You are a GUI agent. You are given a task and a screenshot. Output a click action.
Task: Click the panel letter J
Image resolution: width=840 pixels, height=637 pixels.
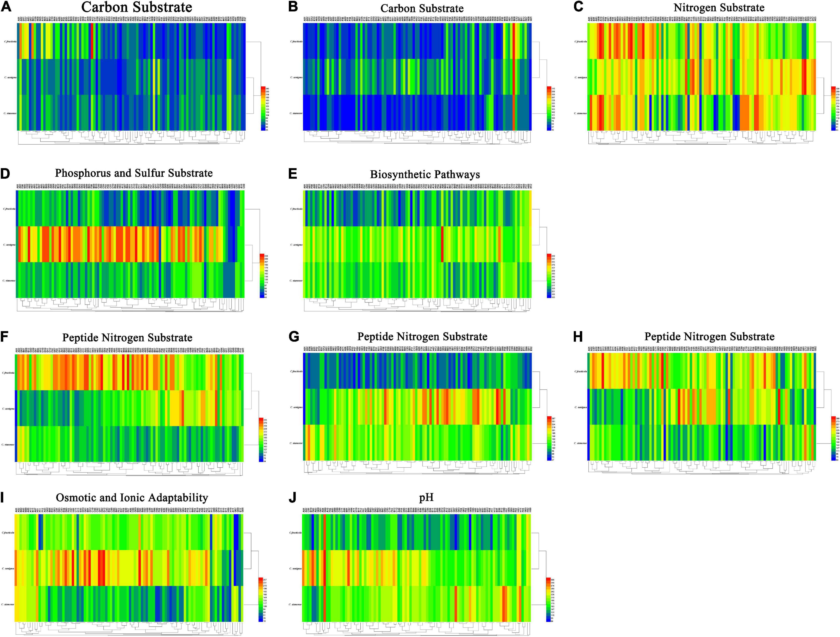pyautogui.click(x=292, y=498)
